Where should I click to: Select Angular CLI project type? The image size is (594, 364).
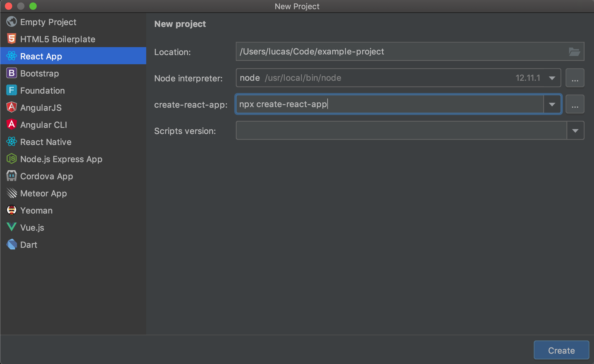pos(43,125)
